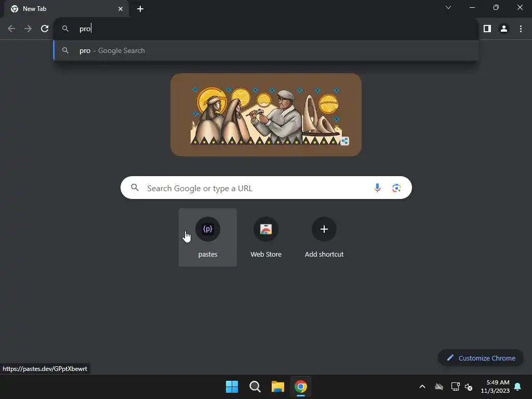The height and width of the screenshot is (399, 532).
Task: Click the search magnifier in the address bar
Action: (65, 29)
